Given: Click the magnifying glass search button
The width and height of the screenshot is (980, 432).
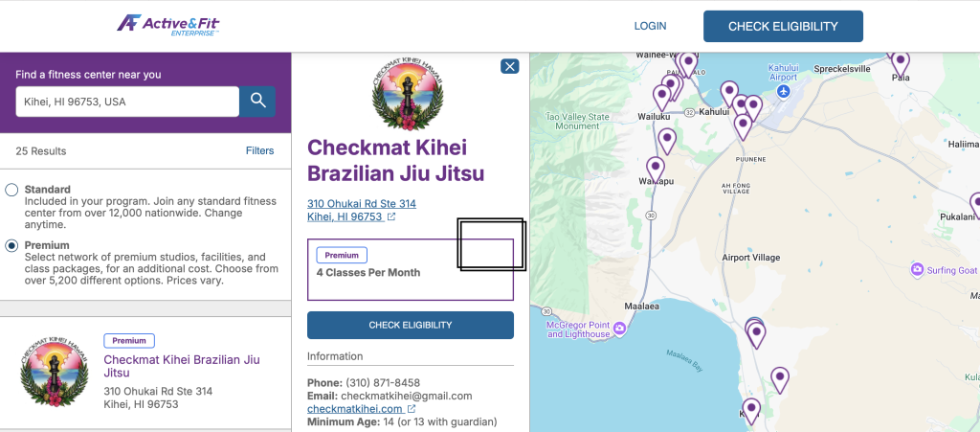Looking at the screenshot, I should pos(257,101).
